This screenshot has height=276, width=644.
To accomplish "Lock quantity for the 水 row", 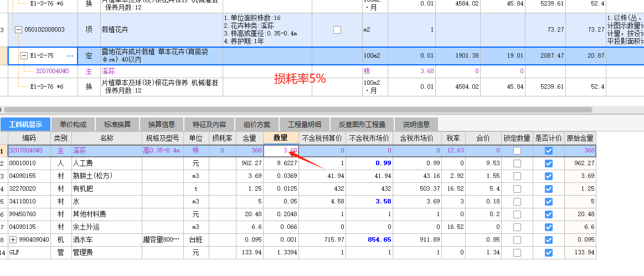I will [517, 202].
